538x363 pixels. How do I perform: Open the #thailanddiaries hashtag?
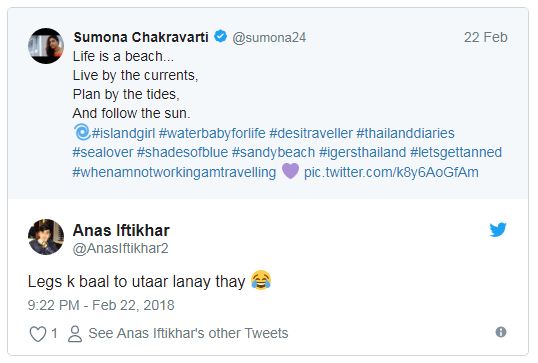pos(406,133)
